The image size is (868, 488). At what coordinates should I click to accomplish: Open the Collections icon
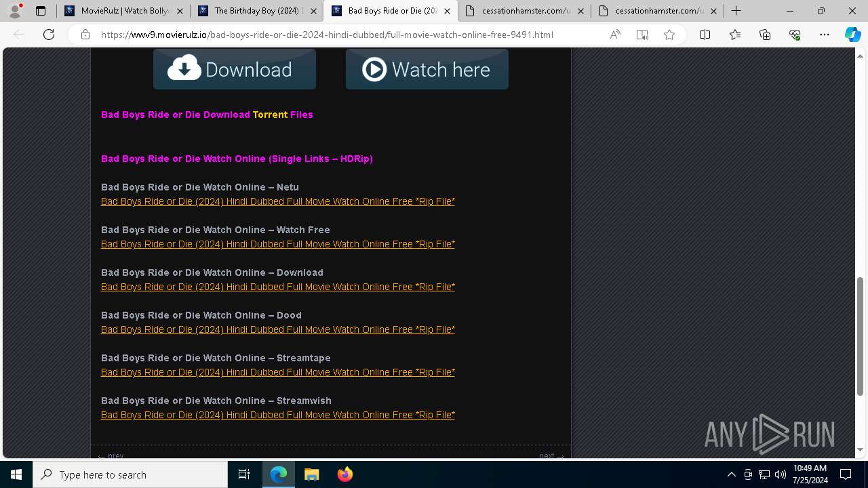(x=765, y=35)
